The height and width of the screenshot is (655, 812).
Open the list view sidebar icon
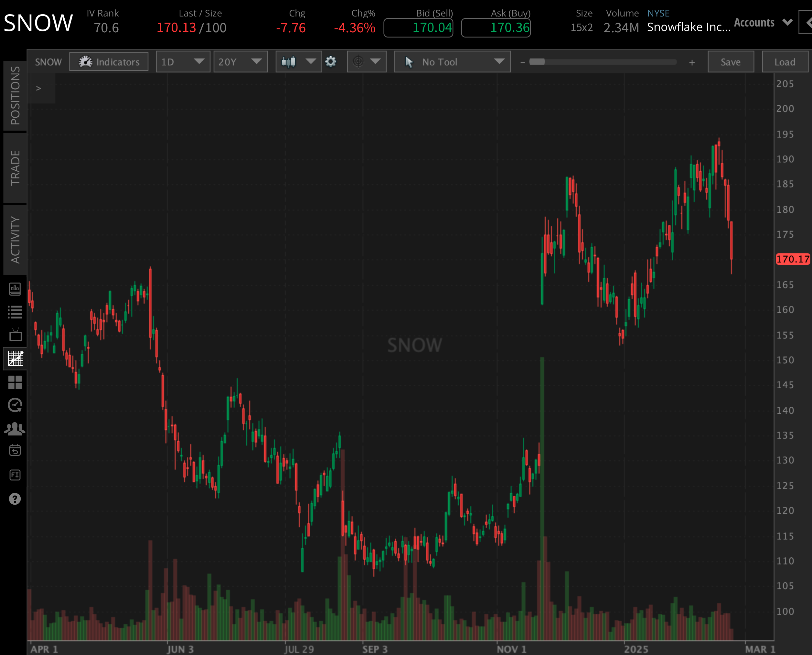coord(15,312)
